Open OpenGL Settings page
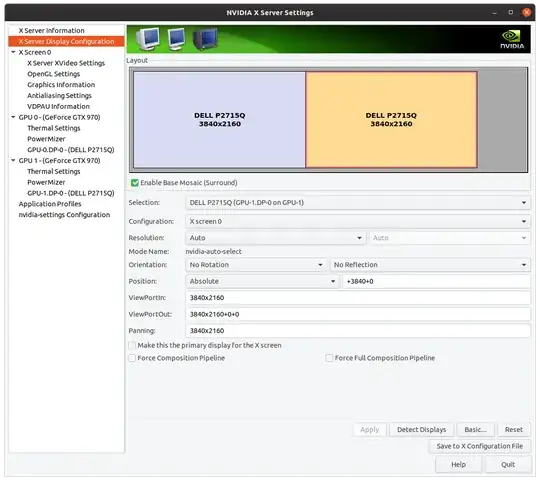The width and height of the screenshot is (540, 481). [x=53, y=74]
